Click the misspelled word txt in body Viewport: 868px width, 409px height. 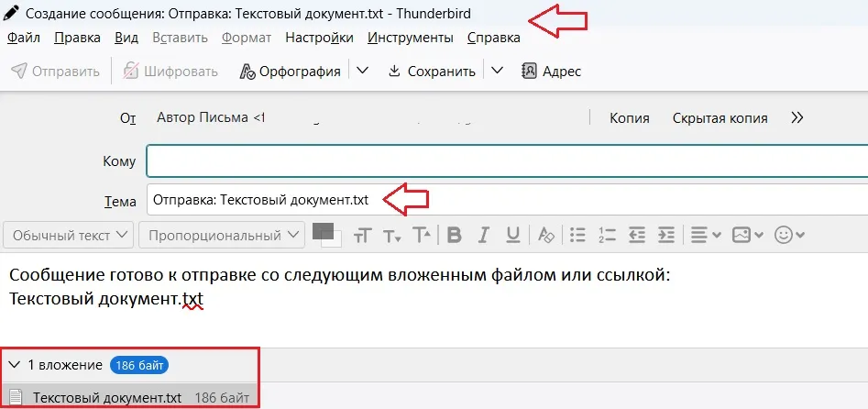(192, 300)
